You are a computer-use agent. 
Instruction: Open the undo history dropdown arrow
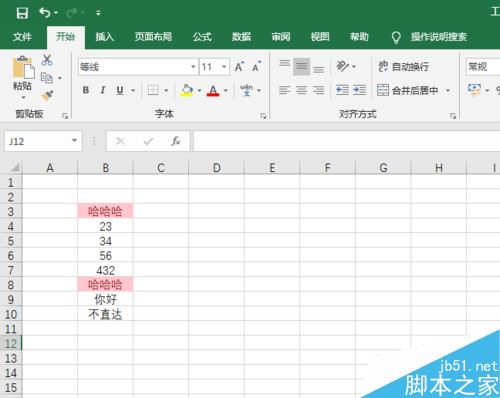click(56, 13)
